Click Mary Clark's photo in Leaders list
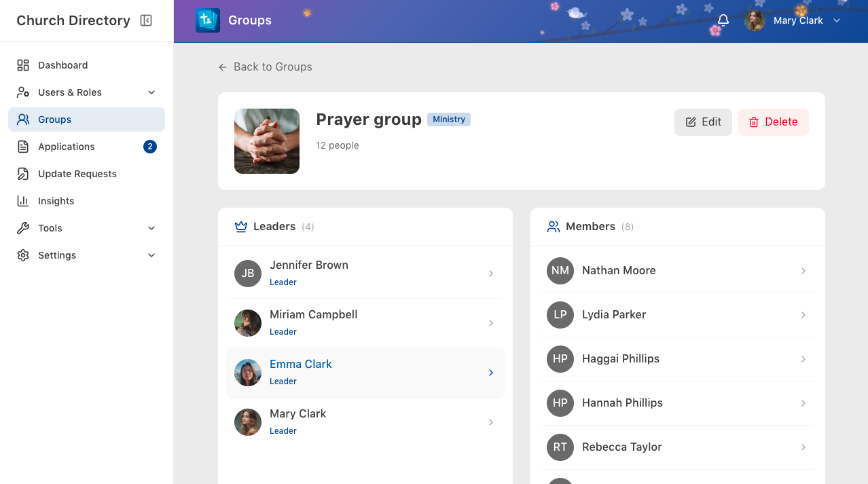Viewport: 868px width, 484px height. [248, 422]
